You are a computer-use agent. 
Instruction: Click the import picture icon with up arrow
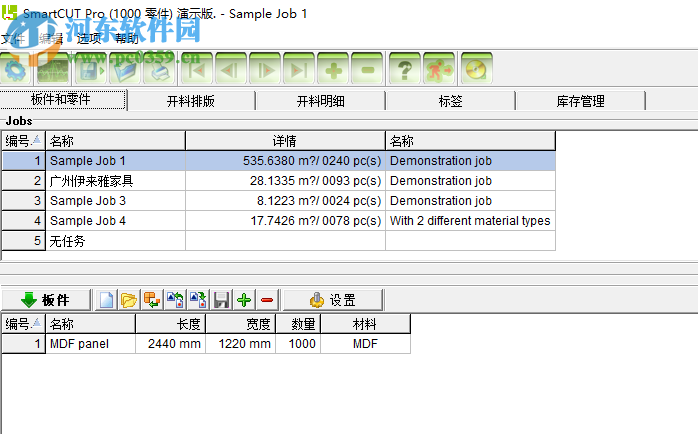point(175,300)
